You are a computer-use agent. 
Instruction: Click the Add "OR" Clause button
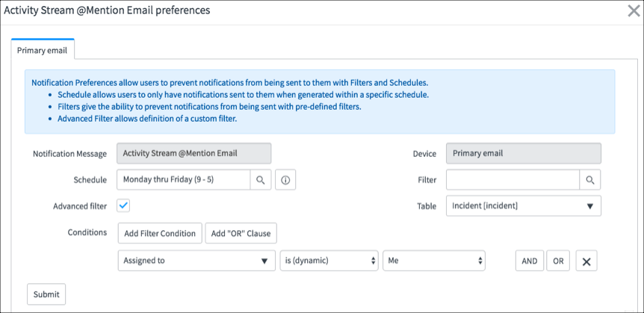click(241, 233)
